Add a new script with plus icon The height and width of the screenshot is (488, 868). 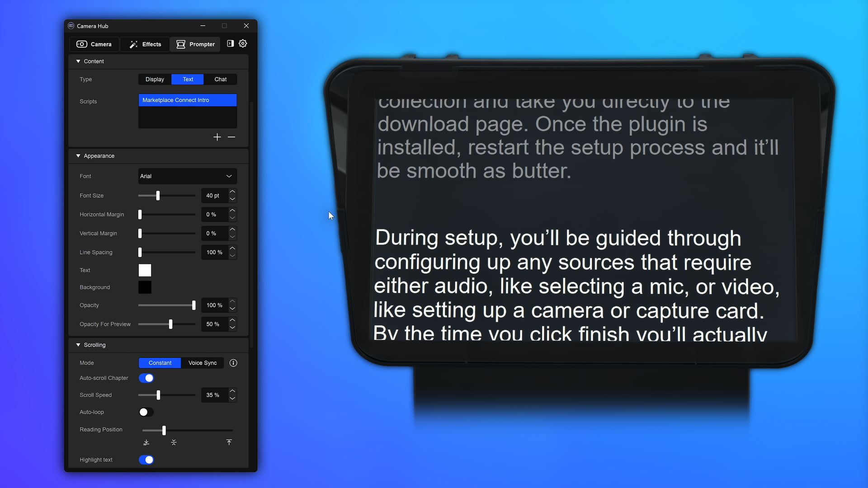coord(217,137)
